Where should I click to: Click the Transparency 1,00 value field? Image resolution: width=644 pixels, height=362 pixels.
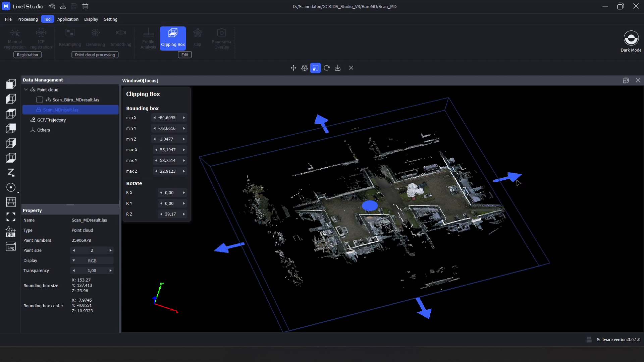pos(92,270)
